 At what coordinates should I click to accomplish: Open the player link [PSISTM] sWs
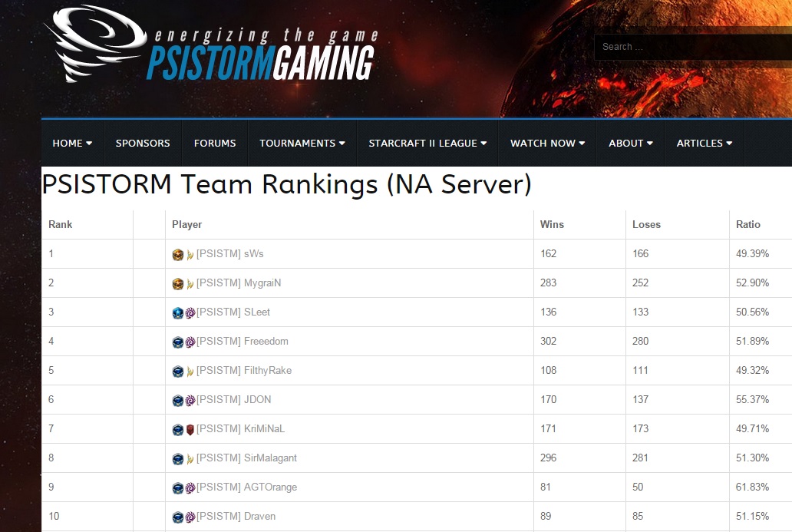[x=229, y=254]
